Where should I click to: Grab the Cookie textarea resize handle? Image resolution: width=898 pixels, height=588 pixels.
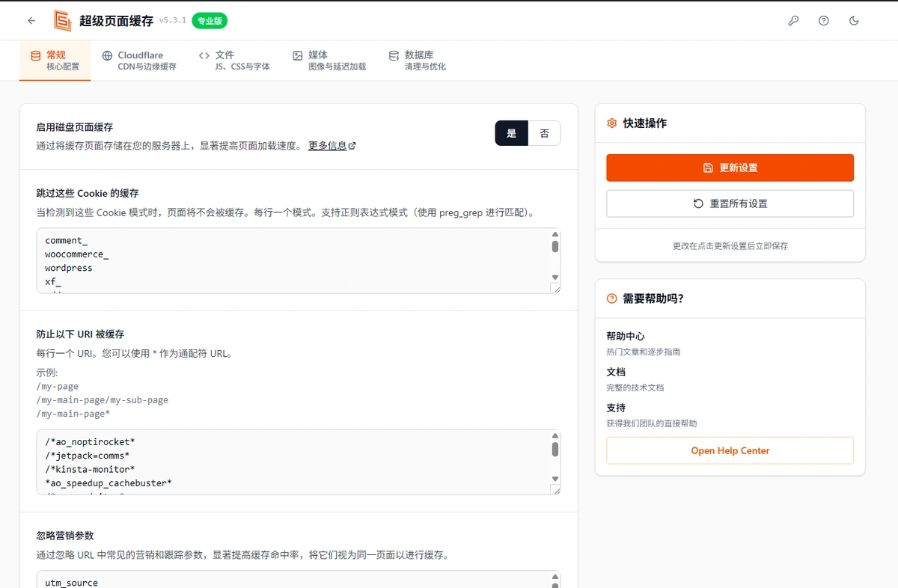(x=555, y=289)
